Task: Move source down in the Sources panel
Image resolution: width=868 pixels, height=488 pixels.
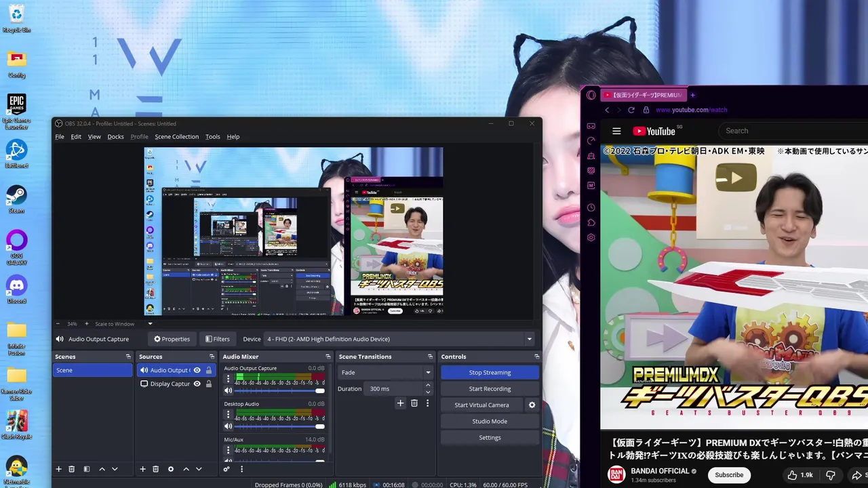Action: pos(199,469)
